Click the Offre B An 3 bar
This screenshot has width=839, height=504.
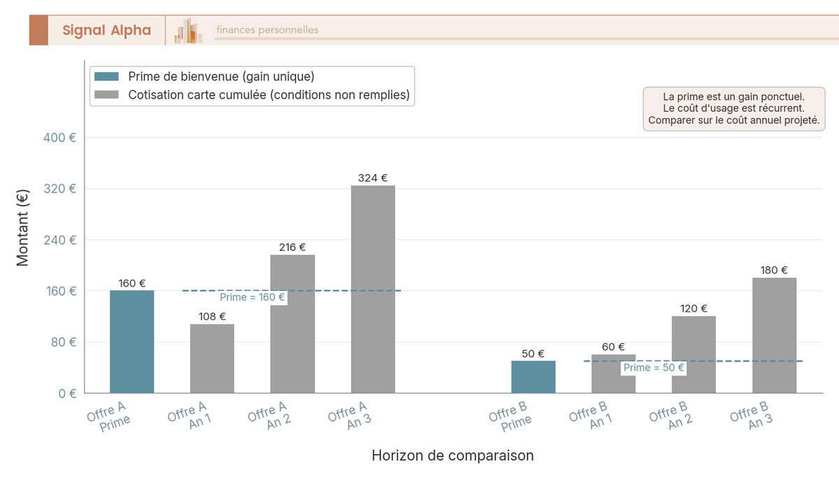(x=774, y=336)
